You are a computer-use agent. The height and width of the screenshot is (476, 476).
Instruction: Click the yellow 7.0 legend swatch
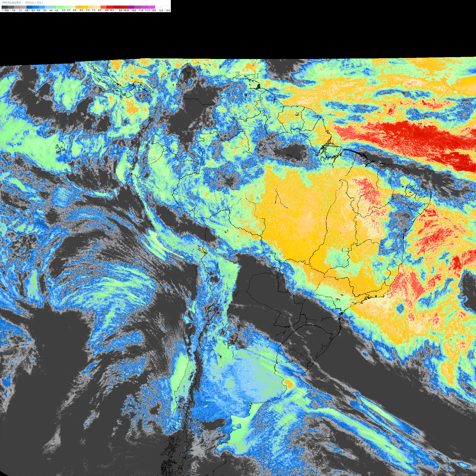coord(85,7)
